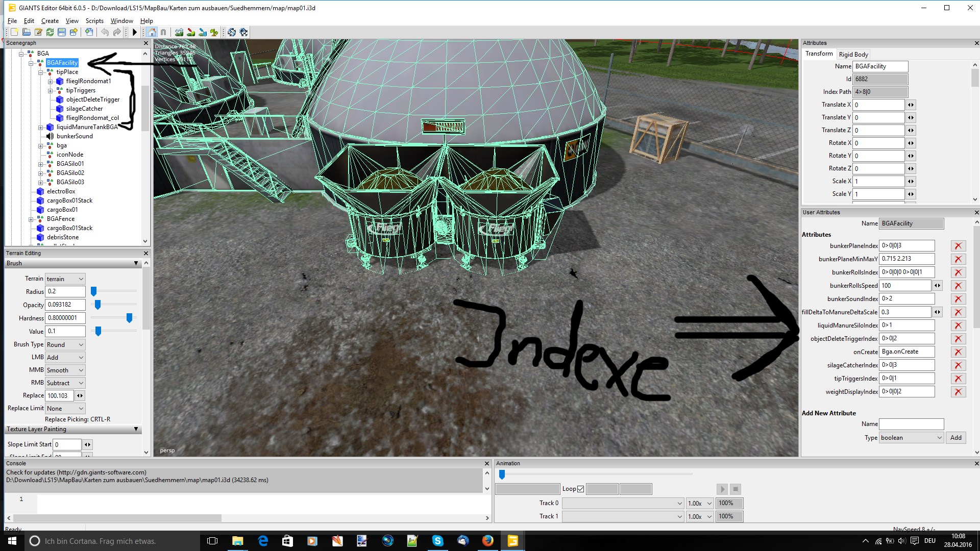Switch to the Rigid Body tab

click(x=853, y=55)
